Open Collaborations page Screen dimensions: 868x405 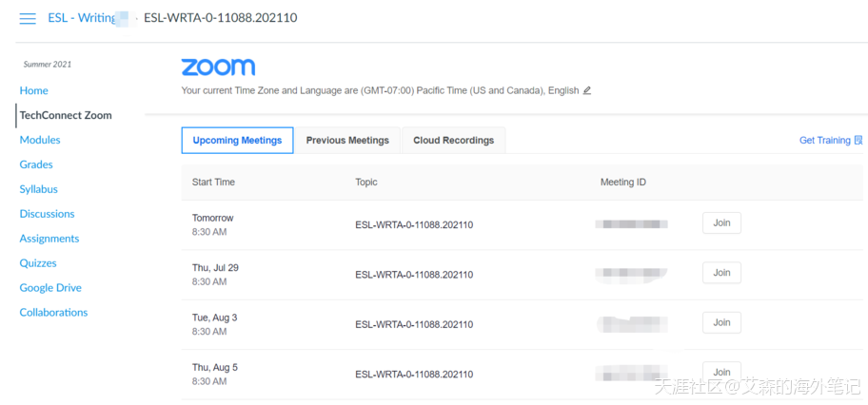pos(53,312)
